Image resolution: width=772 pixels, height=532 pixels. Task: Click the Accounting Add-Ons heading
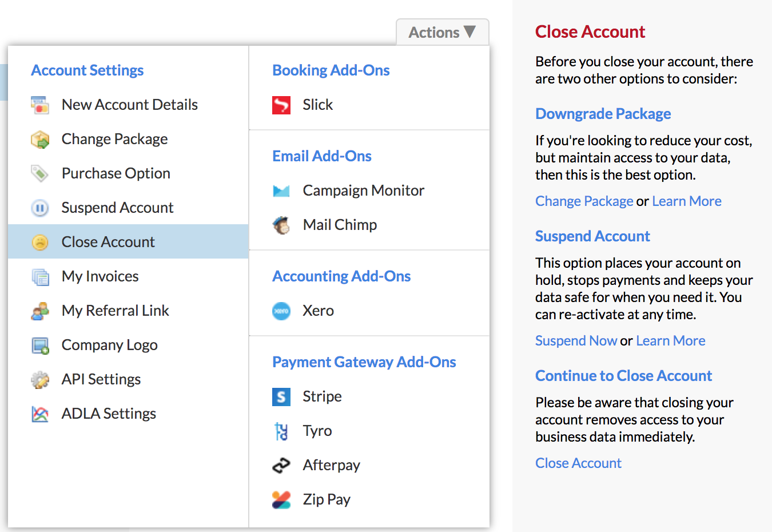[x=341, y=276]
